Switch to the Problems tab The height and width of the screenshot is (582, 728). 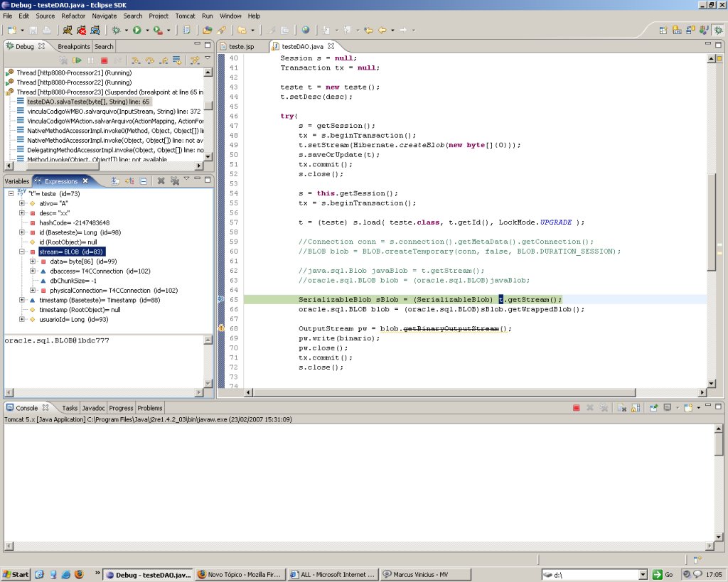click(149, 408)
